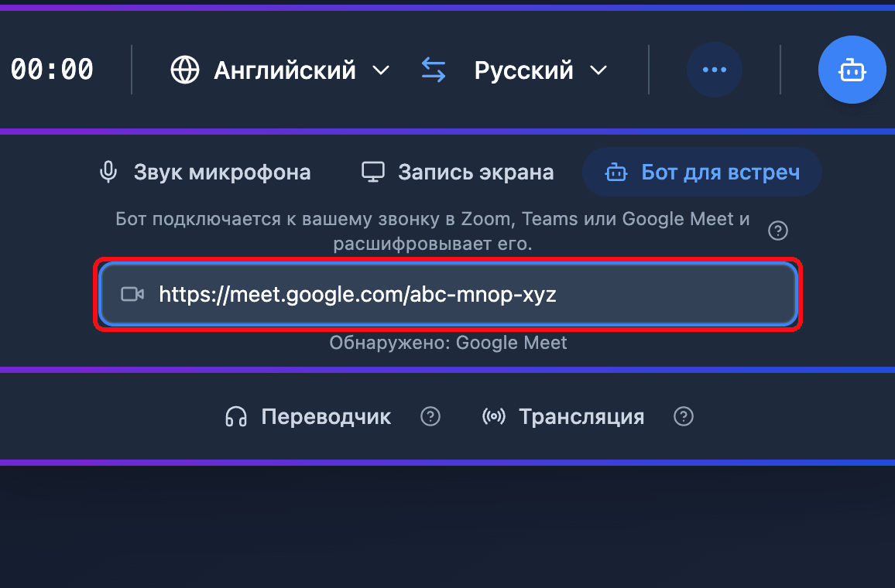Switch to Звук микрофона tab

coord(205,173)
